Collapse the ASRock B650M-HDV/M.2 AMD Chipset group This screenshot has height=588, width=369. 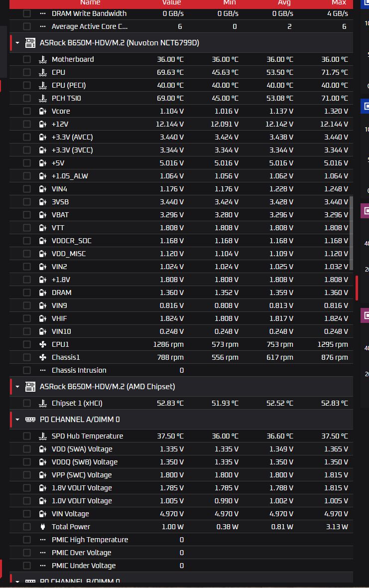[x=17, y=387]
